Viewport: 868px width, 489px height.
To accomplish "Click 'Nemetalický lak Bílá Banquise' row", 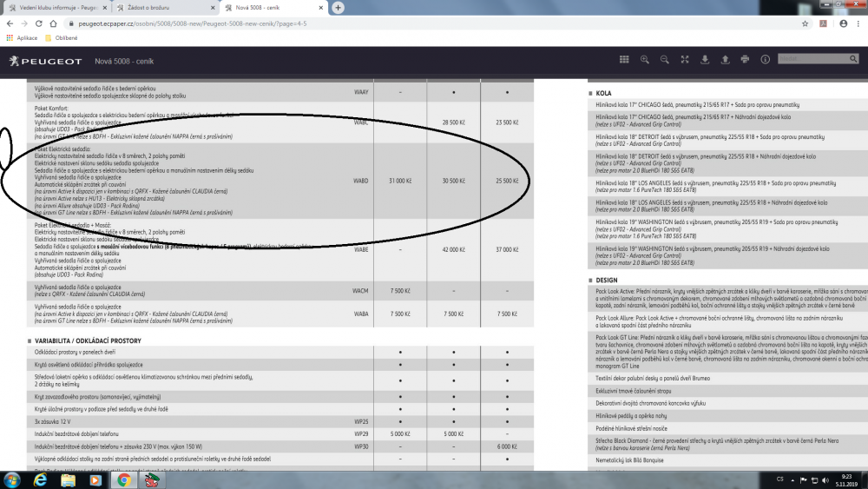I will click(x=727, y=460).
